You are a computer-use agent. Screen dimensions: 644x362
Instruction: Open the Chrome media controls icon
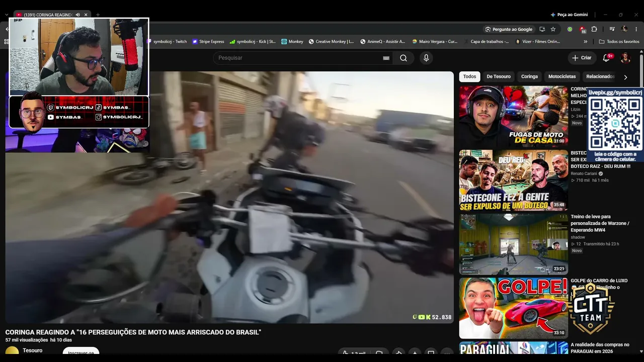click(612, 29)
